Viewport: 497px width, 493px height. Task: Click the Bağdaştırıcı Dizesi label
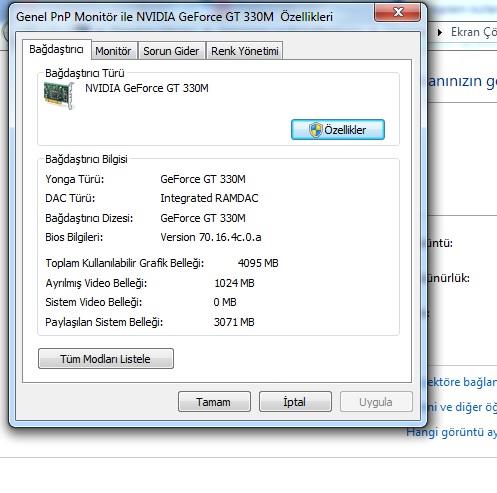(89, 218)
